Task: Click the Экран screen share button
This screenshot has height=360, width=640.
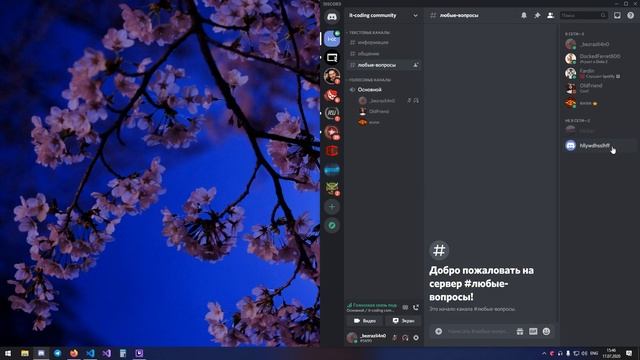Action: (403, 321)
